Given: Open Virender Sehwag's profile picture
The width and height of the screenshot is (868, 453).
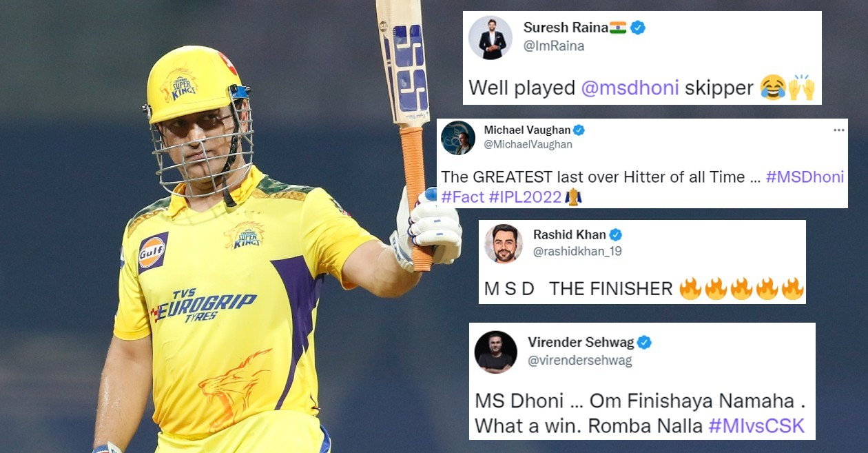Looking at the screenshot, I should click(x=495, y=352).
